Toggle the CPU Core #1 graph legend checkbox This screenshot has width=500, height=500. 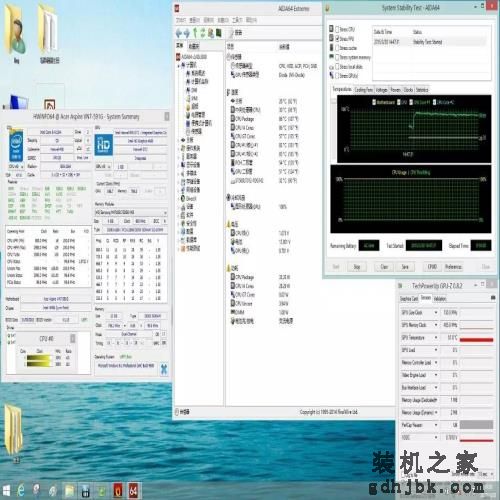[x=411, y=102]
